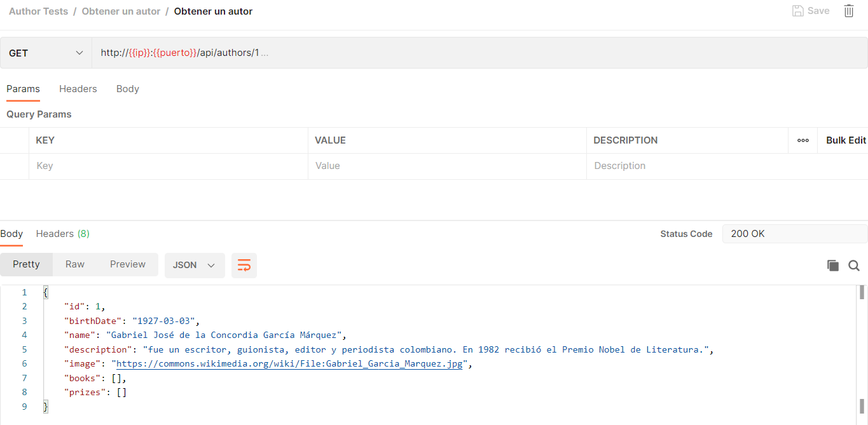Open the GET method dropdown
The height and width of the screenshot is (425, 868).
(x=46, y=53)
